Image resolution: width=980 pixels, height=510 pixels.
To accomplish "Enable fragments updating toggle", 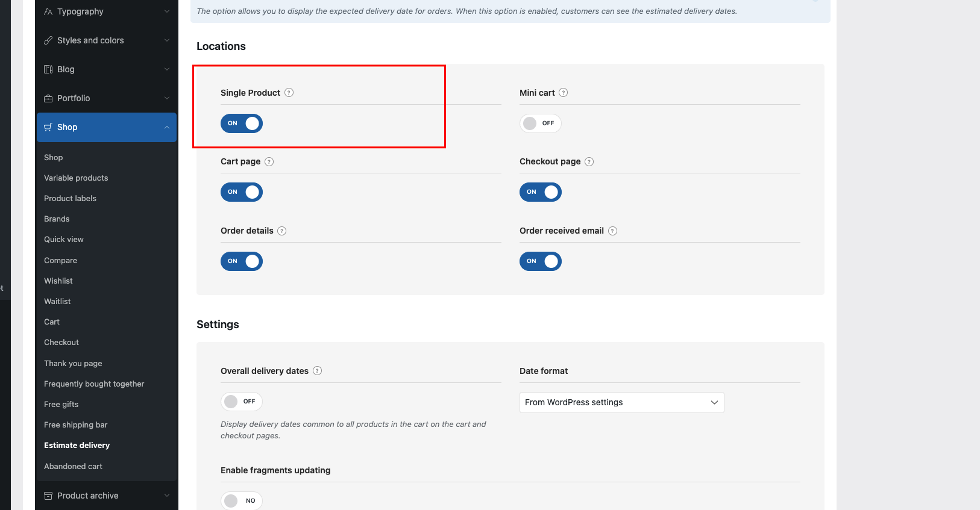I will pos(242,501).
